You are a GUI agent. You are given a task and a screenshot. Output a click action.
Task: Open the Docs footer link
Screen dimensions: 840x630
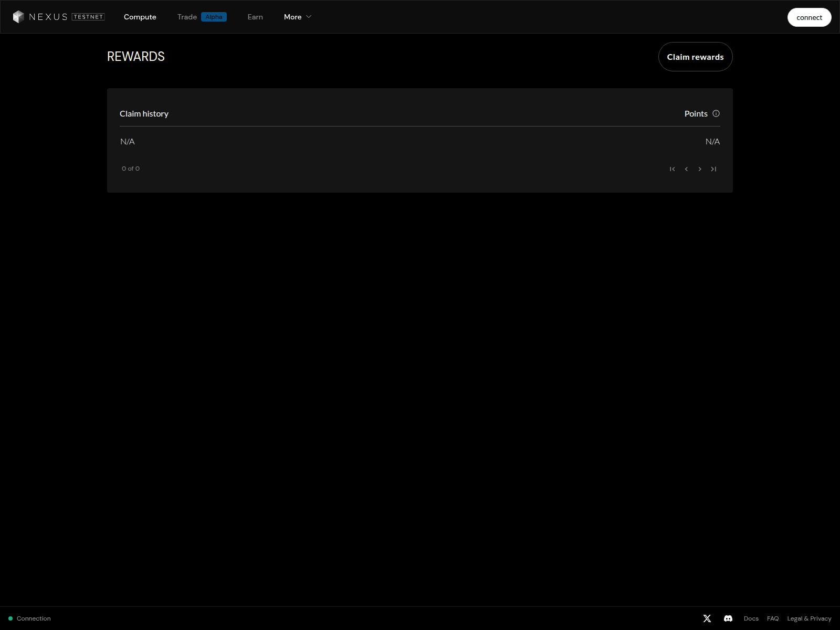[751, 618]
